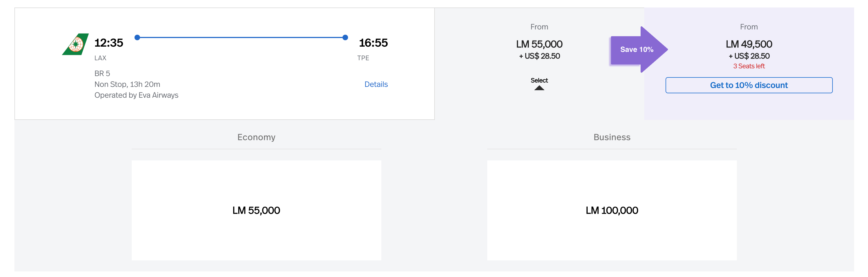The width and height of the screenshot is (868, 277).
Task: Click the EVA Air airline logo
Action: click(76, 44)
